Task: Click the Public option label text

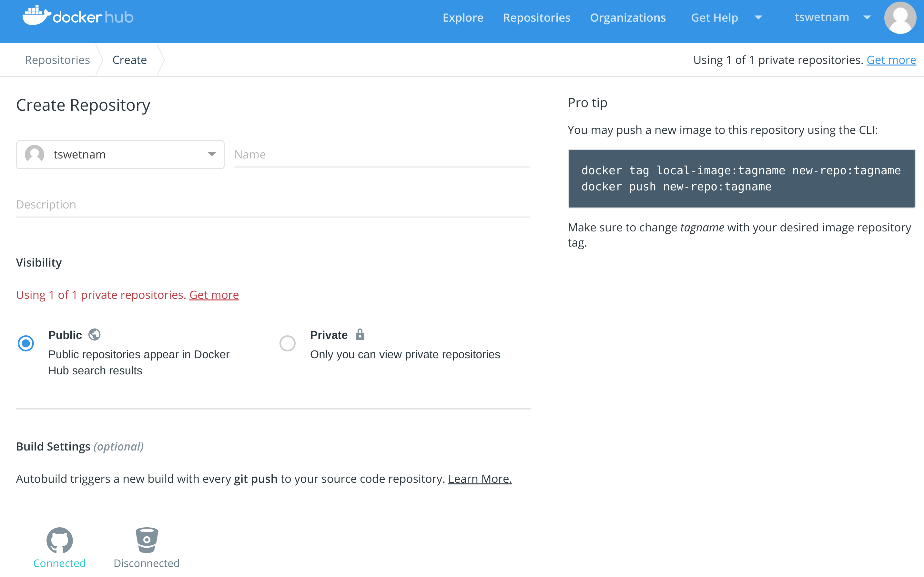Action: [65, 335]
